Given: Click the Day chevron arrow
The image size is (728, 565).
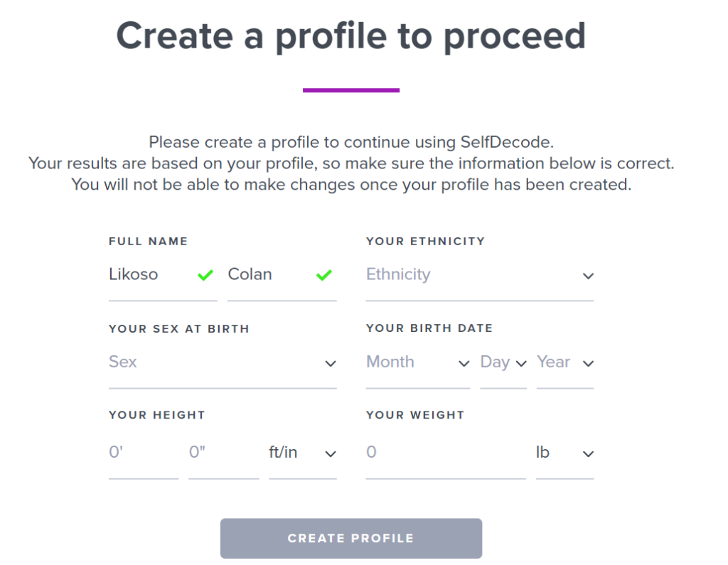Looking at the screenshot, I should tap(521, 363).
